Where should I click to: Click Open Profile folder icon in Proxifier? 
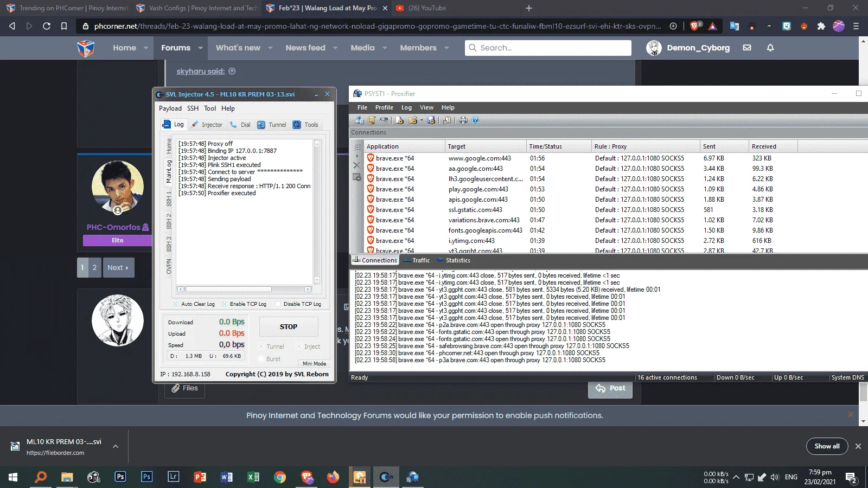click(x=413, y=120)
